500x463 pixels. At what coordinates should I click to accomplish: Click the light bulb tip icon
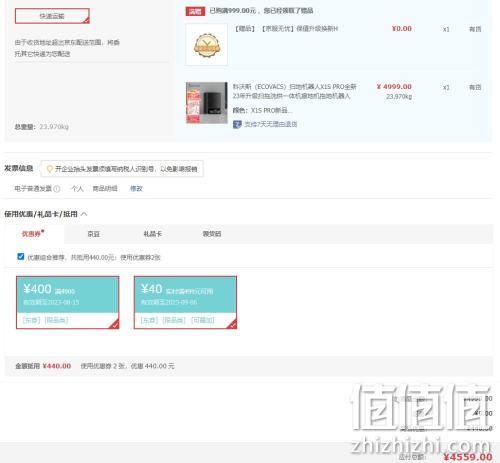tap(50, 169)
